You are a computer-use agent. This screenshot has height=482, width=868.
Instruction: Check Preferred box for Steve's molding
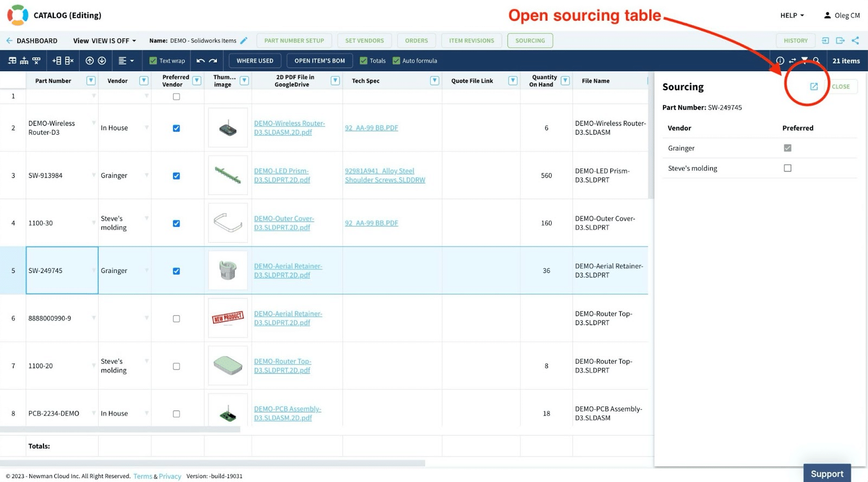pos(788,168)
